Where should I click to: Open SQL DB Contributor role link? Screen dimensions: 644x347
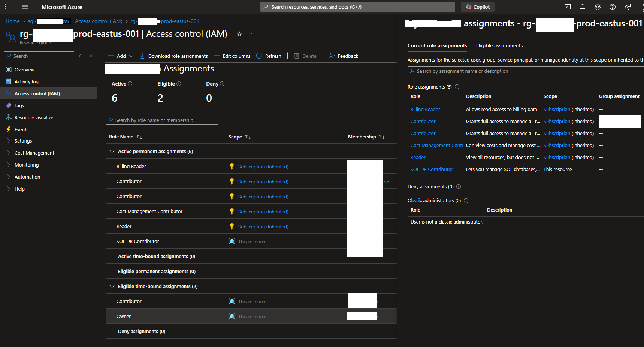(432, 169)
